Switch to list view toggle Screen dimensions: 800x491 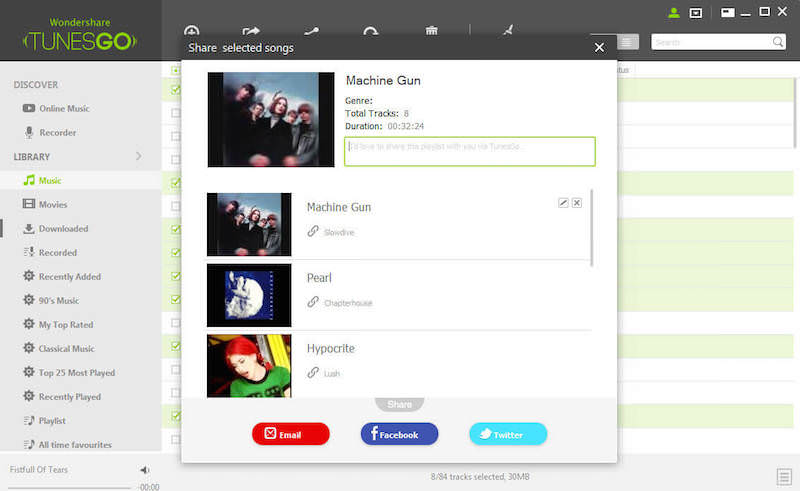[628, 42]
